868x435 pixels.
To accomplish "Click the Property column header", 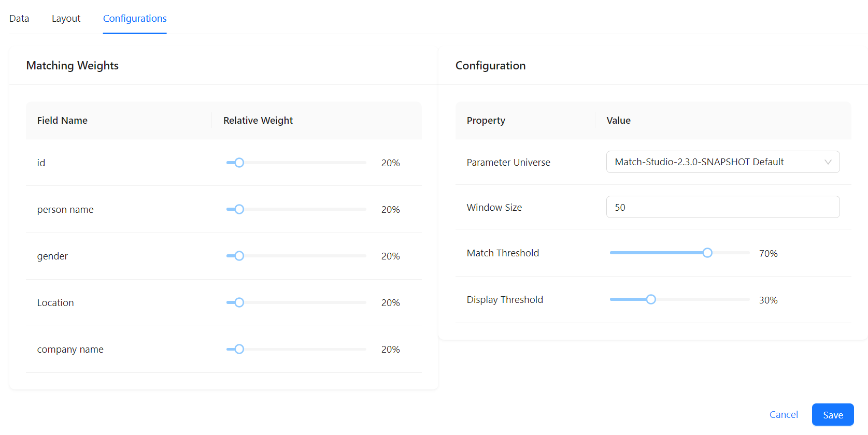I will coord(525,121).
